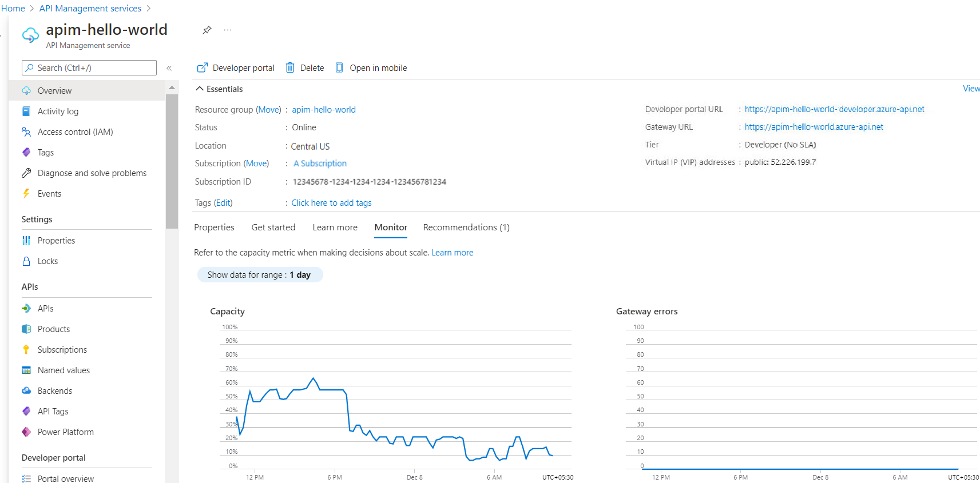This screenshot has height=483, width=980.
Task: Click the Diagnose and solve problems wrench icon
Action: pyautogui.click(x=26, y=173)
